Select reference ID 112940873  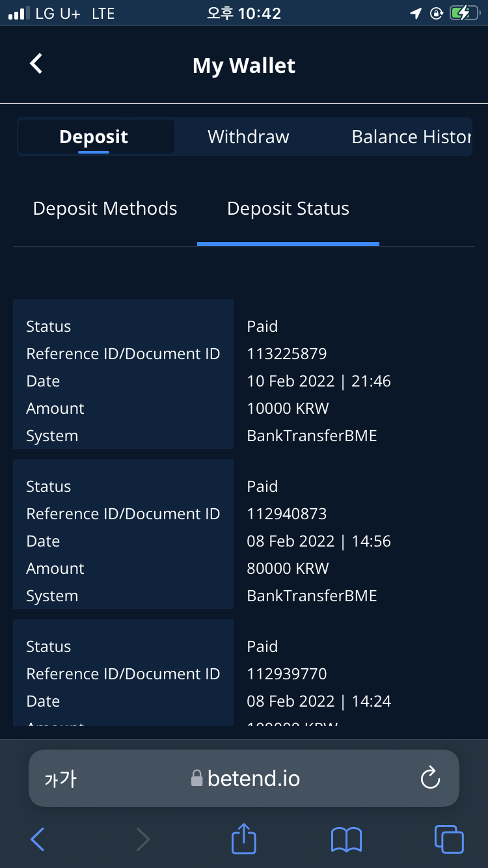pyautogui.click(x=287, y=514)
